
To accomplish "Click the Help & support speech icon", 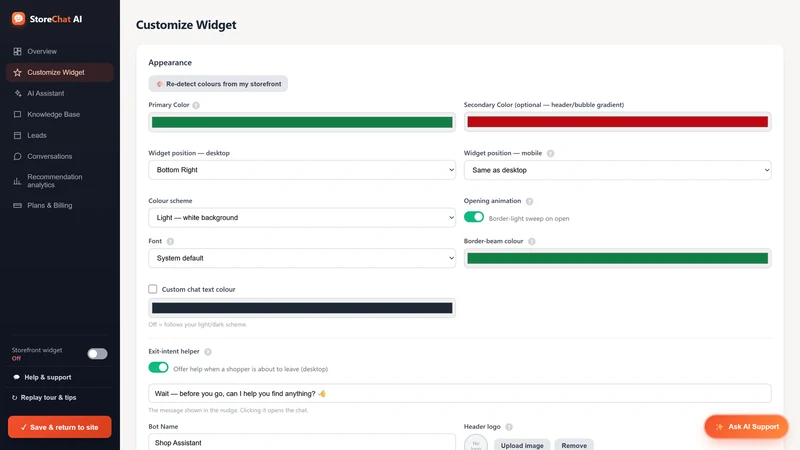I will tap(16, 377).
